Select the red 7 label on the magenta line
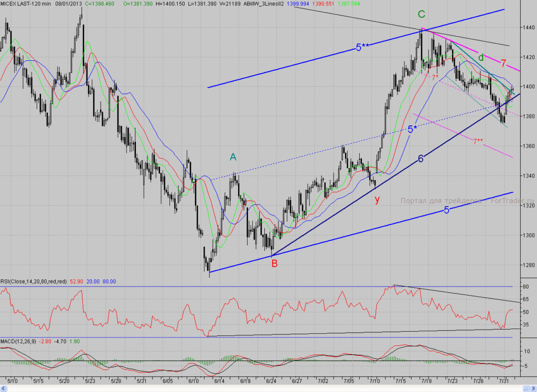Image resolution: width=537 pixels, height=392 pixels. coord(503,63)
